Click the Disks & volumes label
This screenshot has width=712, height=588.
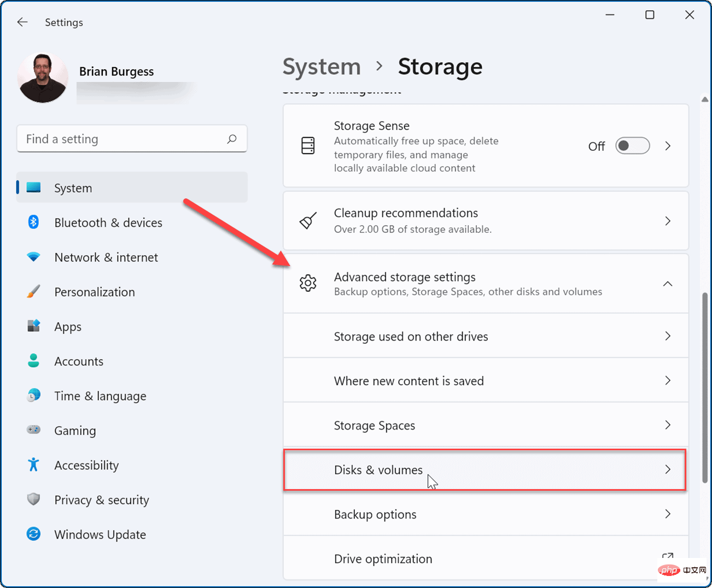(378, 470)
